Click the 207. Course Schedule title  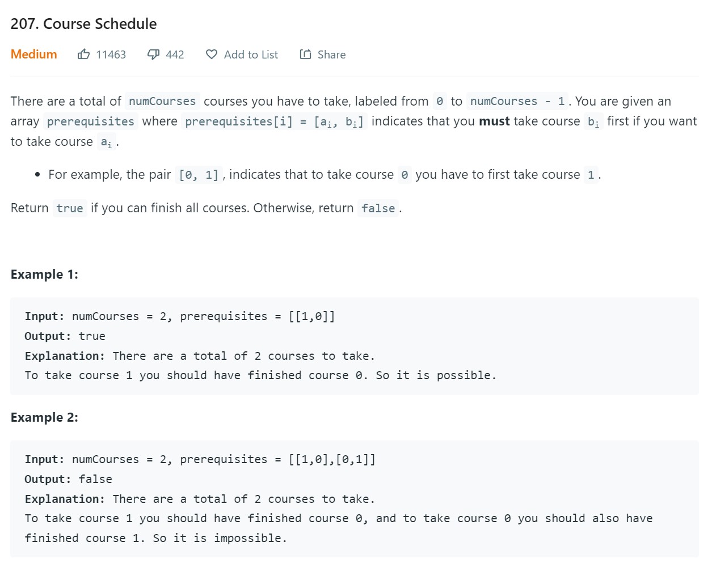(x=83, y=24)
